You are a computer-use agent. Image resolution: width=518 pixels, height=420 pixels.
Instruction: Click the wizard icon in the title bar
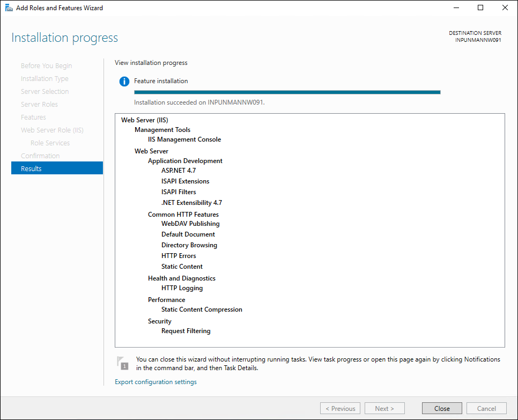click(9, 8)
